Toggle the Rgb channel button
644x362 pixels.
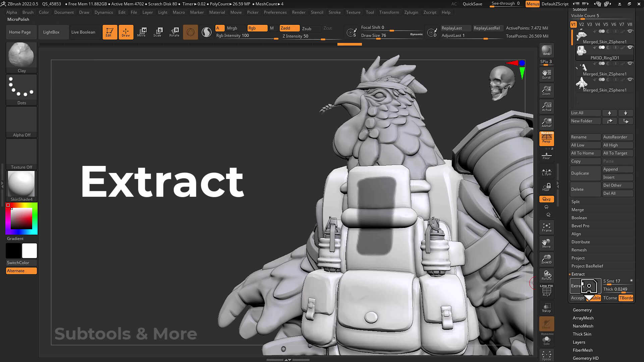coord(257,28)
